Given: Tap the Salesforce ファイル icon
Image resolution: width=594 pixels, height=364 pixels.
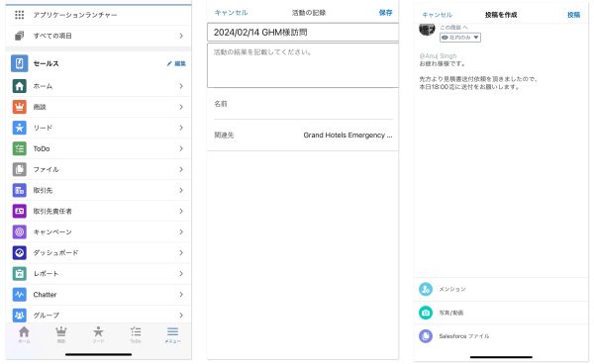Looking at the screenshot, I should [x=426, y=336].
